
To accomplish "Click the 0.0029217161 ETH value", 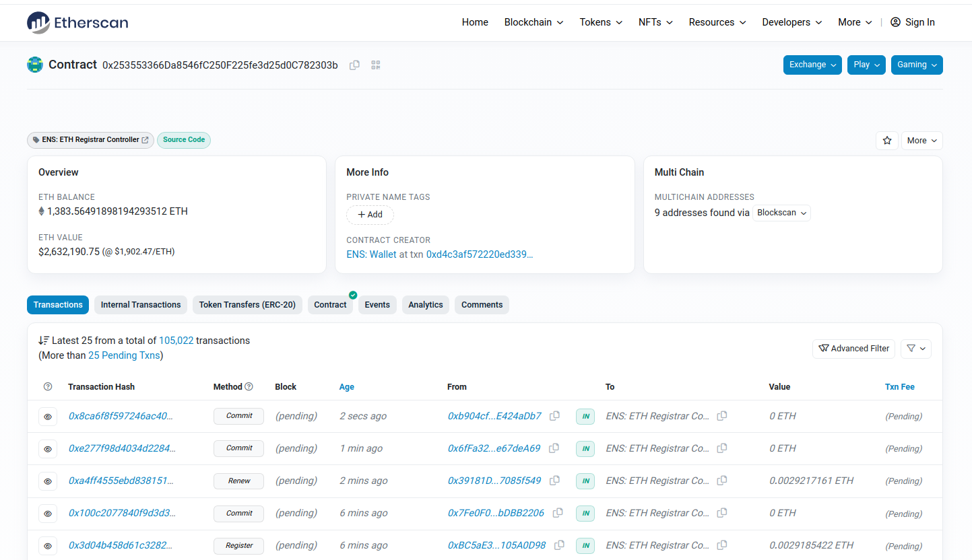I will [x=812, y=481].
